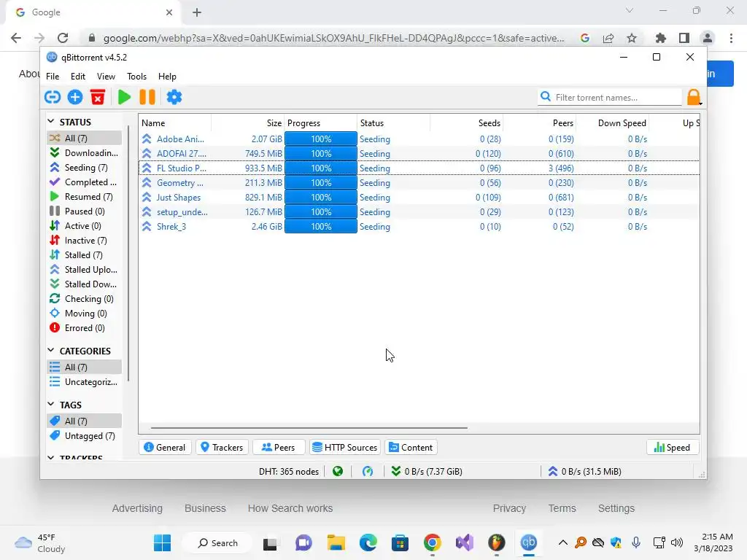747x560 pixels.
Task: Select the Paused (0) filter
Action: pos(84,211)
